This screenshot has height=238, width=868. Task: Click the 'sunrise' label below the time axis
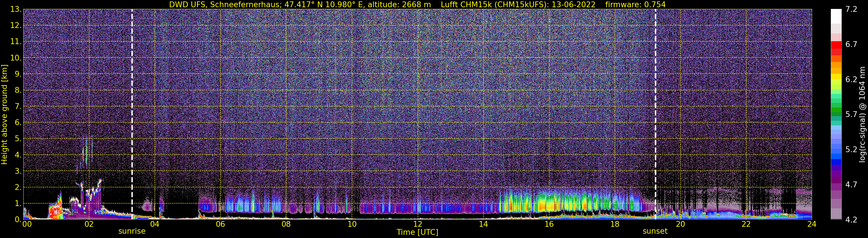click(x=132, y=231)
